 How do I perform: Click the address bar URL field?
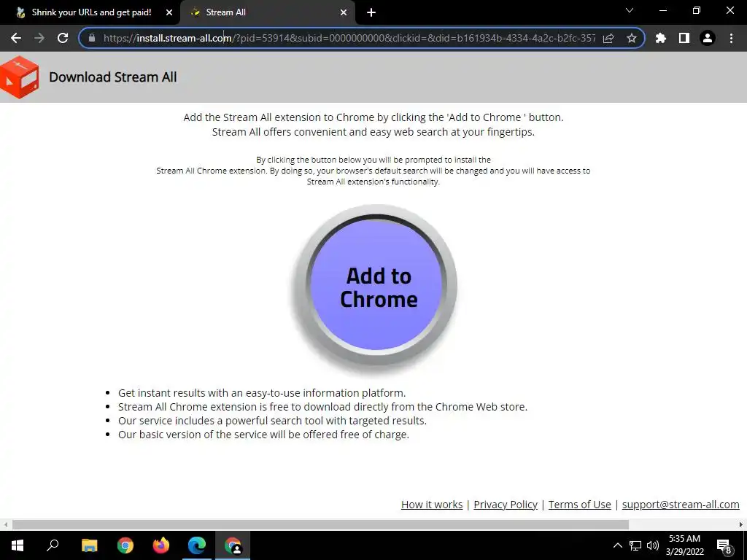[x=349, y=38]
